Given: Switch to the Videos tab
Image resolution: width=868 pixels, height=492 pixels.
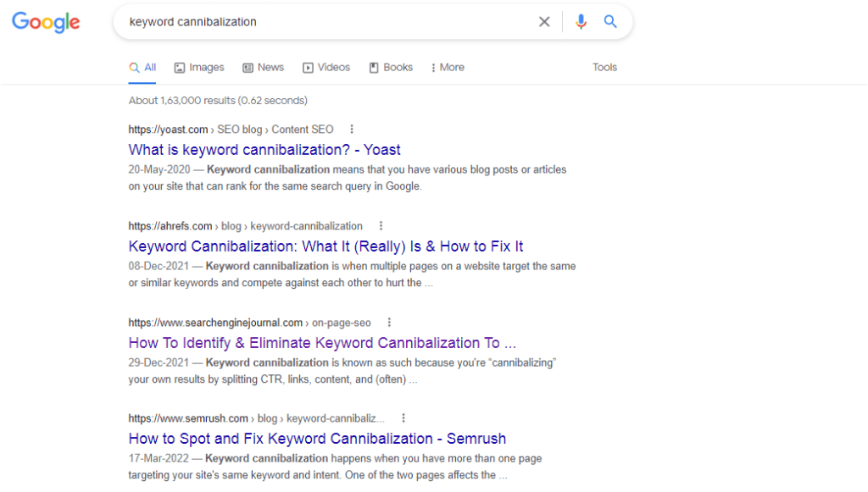Looking at the screenshot, I should [x=326, y=68].
